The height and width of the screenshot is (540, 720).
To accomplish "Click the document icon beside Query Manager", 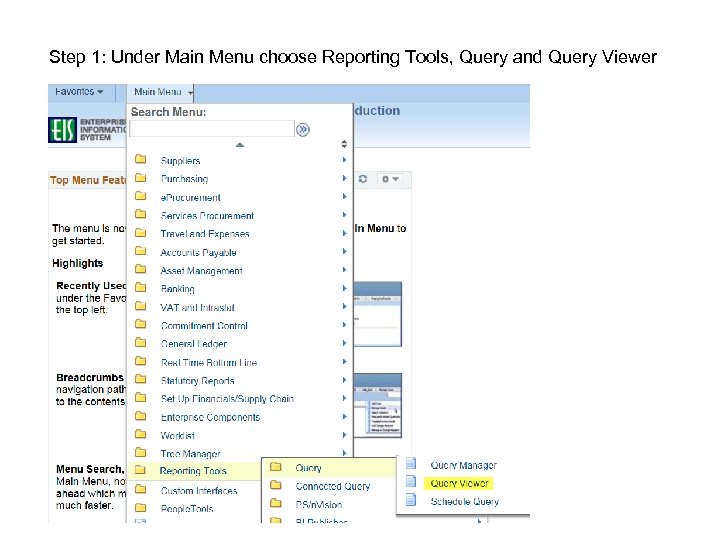I will click(x=411, y=463).
